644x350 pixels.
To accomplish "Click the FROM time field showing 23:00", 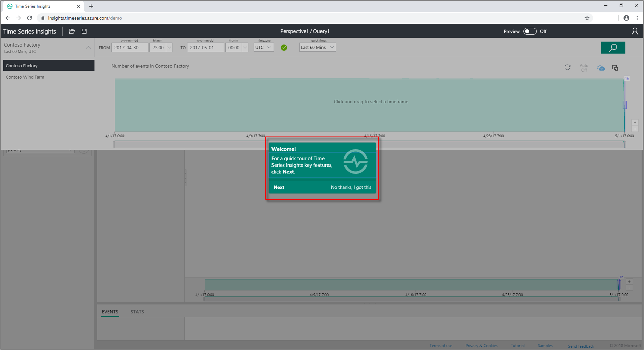I will [x=158, y=48].
